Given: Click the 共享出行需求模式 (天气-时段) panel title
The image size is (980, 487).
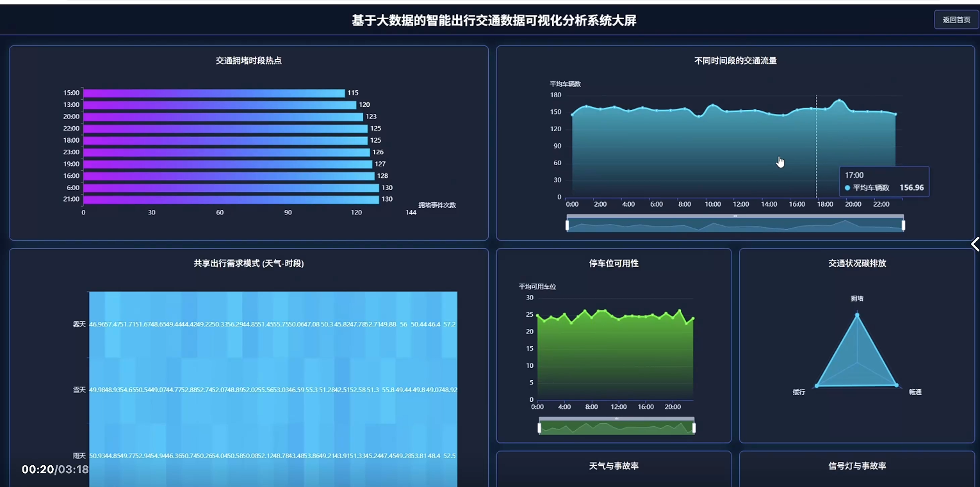Looking at the screenshot, I should click(249, 264).
